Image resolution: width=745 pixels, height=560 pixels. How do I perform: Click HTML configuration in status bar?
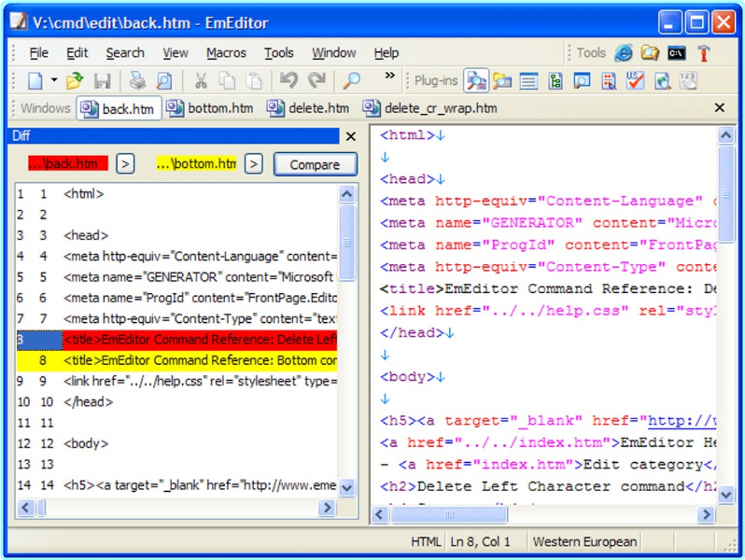426,542
